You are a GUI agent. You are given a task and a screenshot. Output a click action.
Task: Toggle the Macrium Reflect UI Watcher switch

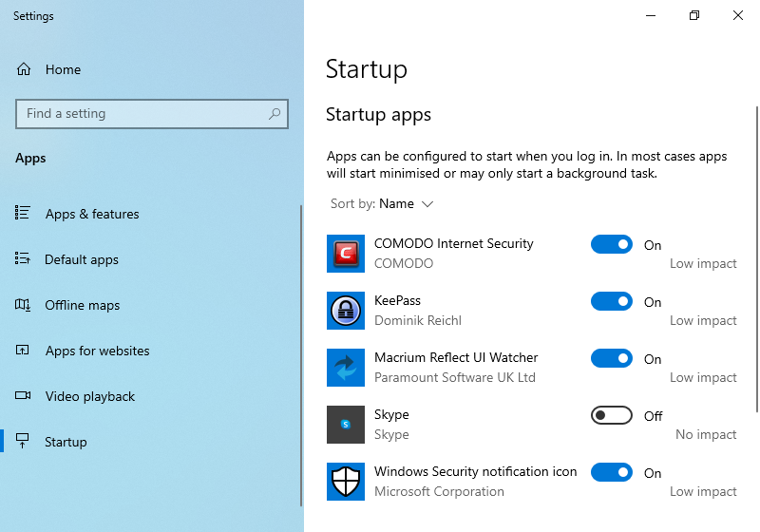click(x=611, y=358)
